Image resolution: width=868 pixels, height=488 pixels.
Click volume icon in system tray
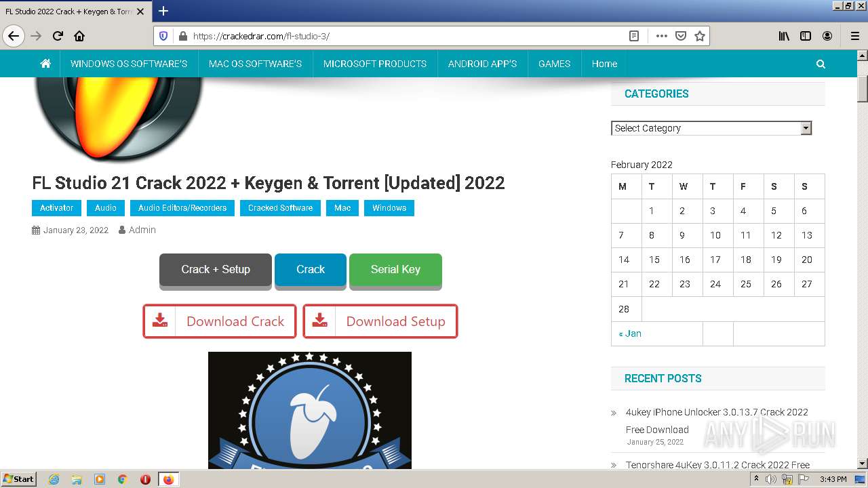point(772,479)
